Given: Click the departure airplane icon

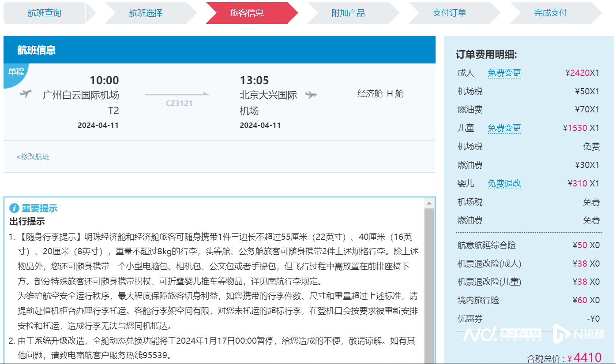Looking at the screenshot, I should (26, 93).
